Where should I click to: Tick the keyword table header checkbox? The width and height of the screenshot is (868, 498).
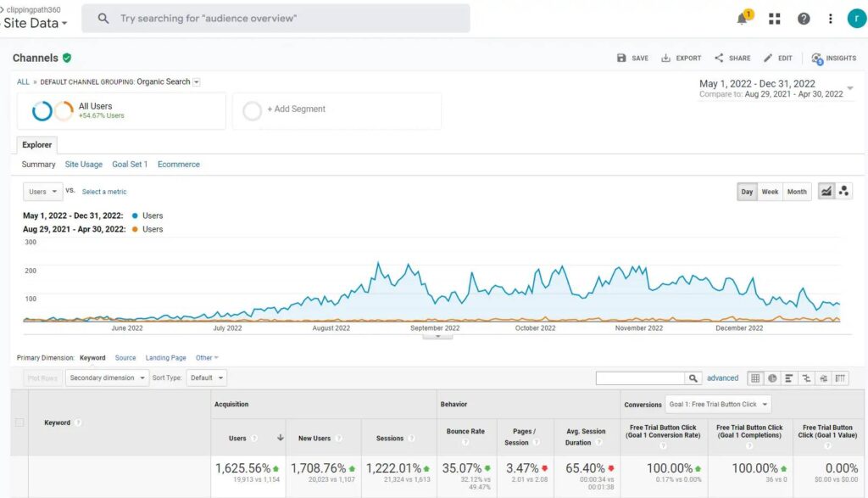tap(20, 422)
